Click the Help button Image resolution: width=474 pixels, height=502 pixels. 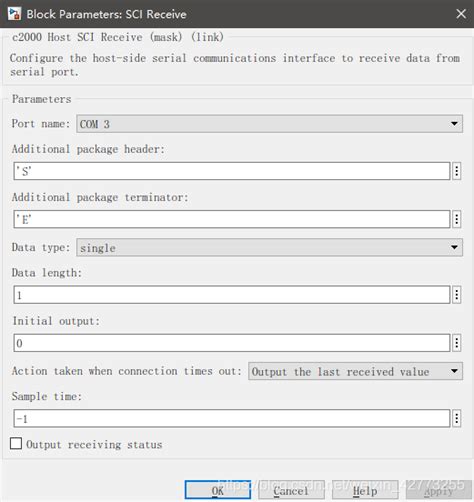(x=365, y=490)
